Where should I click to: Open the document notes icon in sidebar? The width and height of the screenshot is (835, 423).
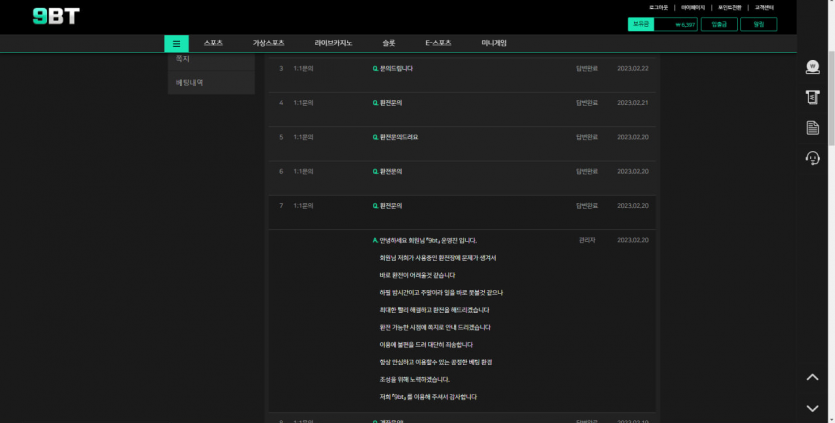click(812, 127)
